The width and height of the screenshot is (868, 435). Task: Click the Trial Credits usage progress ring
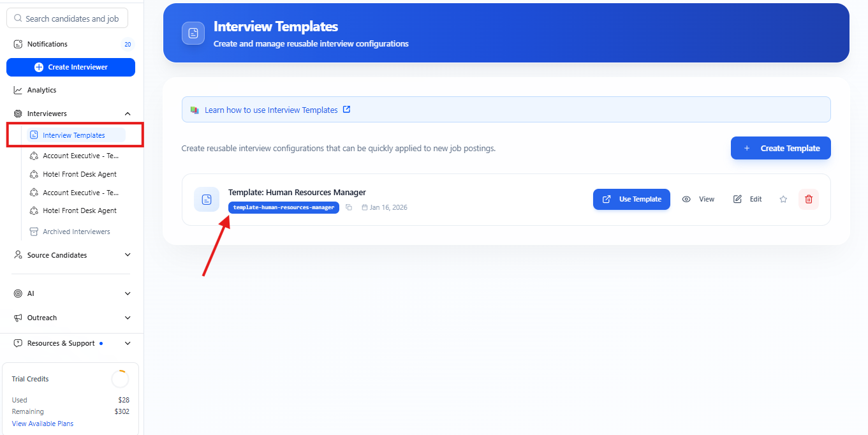point(120,379)
